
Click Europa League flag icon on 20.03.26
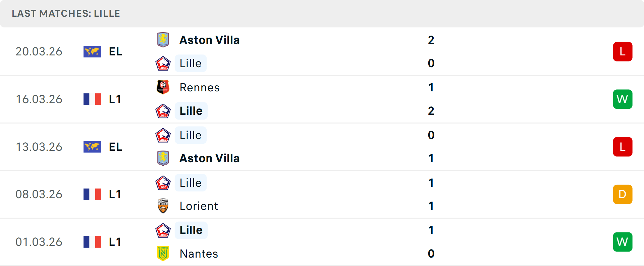pyautogui.click(x=92, y=52)
